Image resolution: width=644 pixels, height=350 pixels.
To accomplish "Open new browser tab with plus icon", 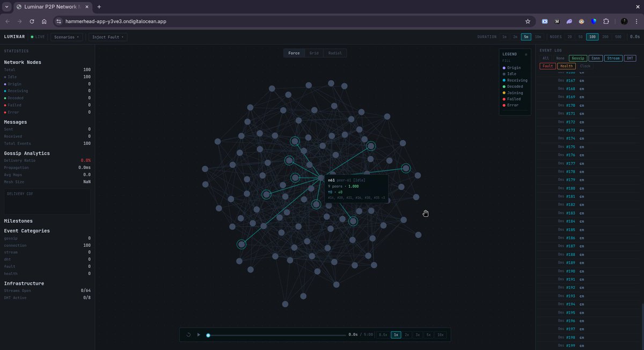I will [99, 6].
